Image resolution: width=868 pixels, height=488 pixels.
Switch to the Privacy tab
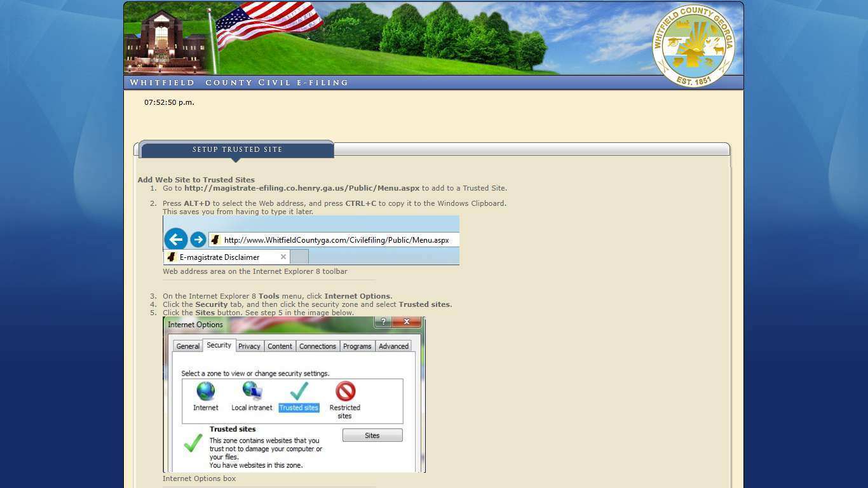click(x=249, y=346)
